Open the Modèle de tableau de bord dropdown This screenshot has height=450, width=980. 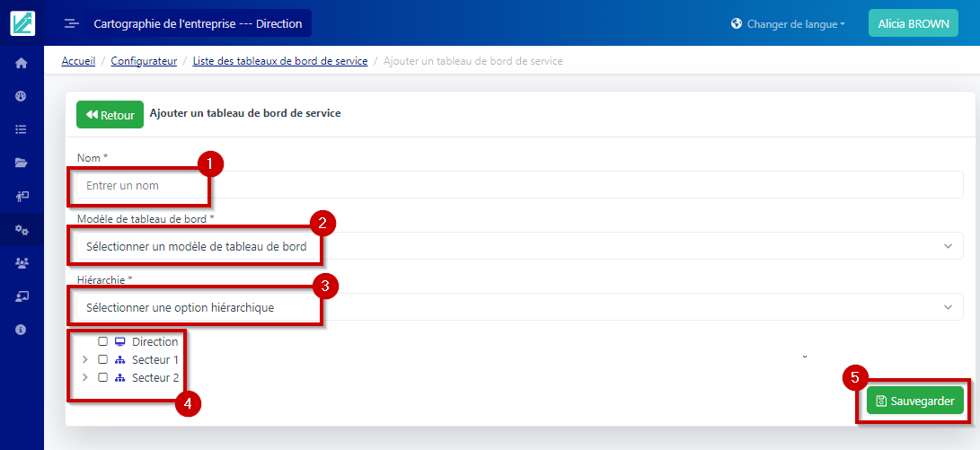[x=520, y=246]
